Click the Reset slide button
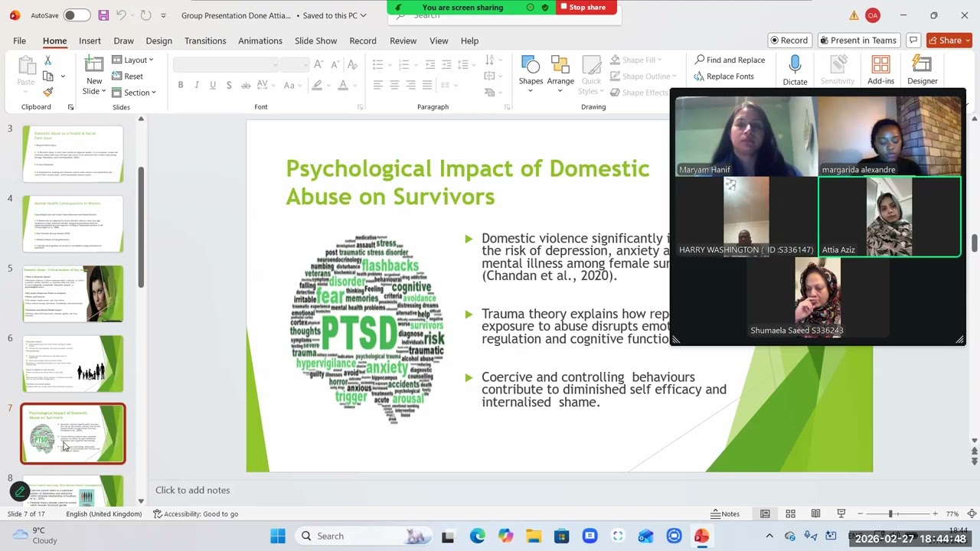 [128, 77]
